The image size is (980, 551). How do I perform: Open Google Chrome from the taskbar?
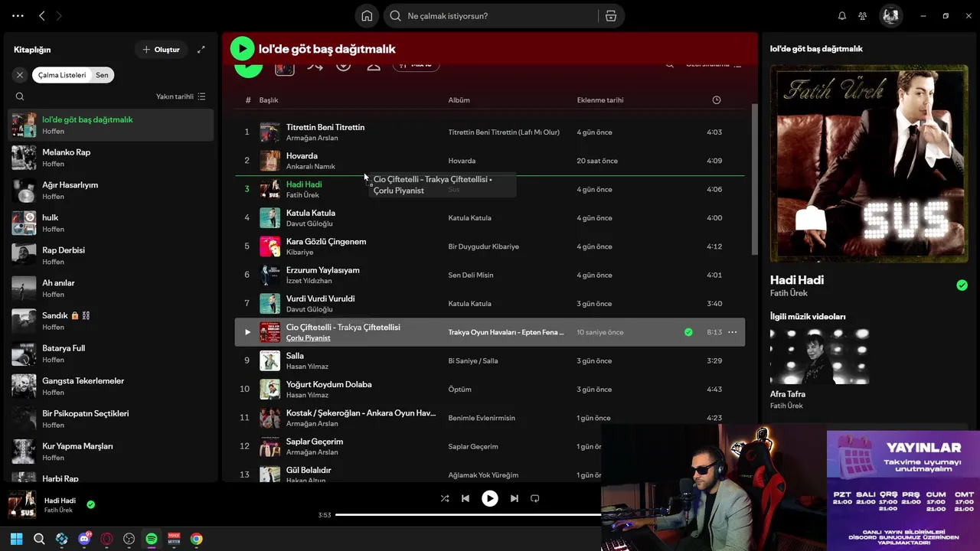(197, 539)
